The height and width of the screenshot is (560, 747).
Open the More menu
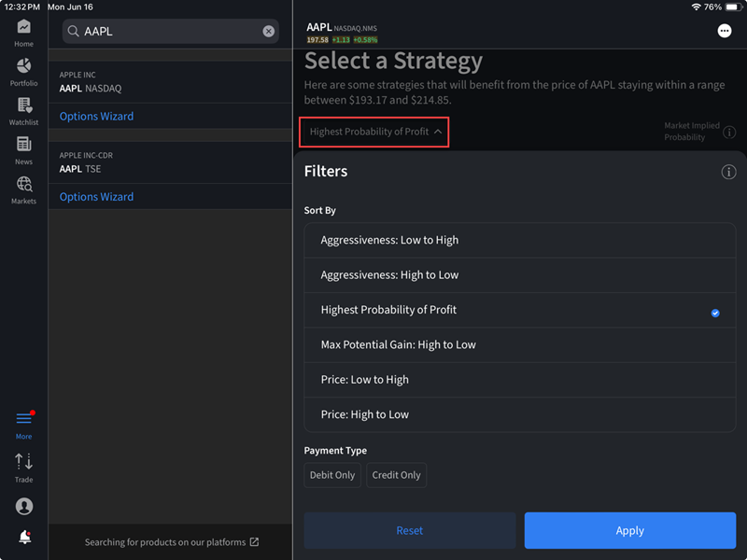23,424
